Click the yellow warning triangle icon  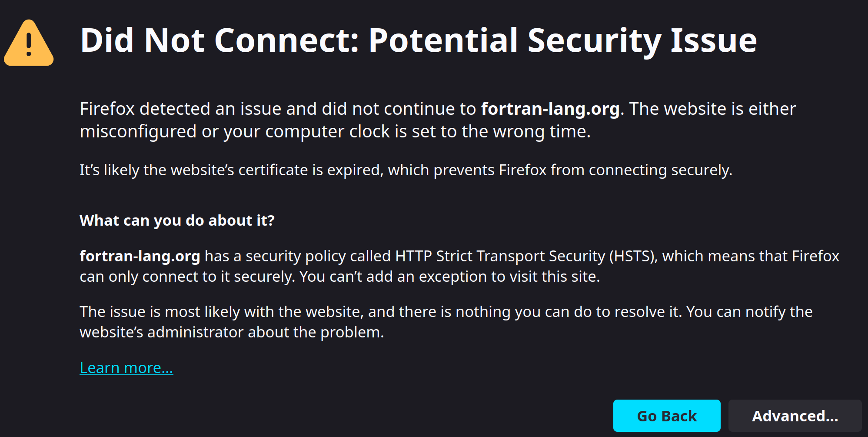coord(29,43)
